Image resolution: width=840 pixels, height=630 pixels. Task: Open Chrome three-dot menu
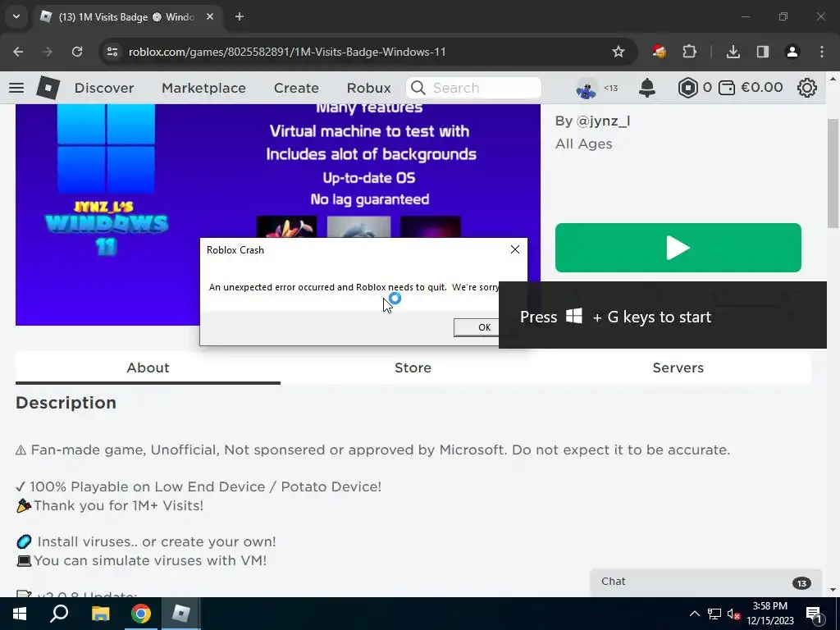click(822, 52)
